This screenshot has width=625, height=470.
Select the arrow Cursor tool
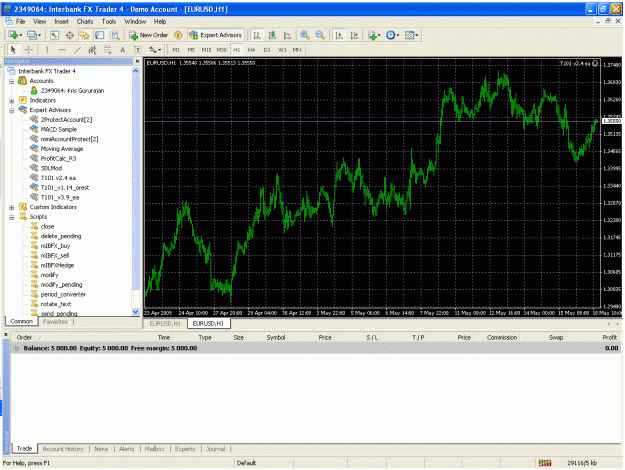coord(13,50)
